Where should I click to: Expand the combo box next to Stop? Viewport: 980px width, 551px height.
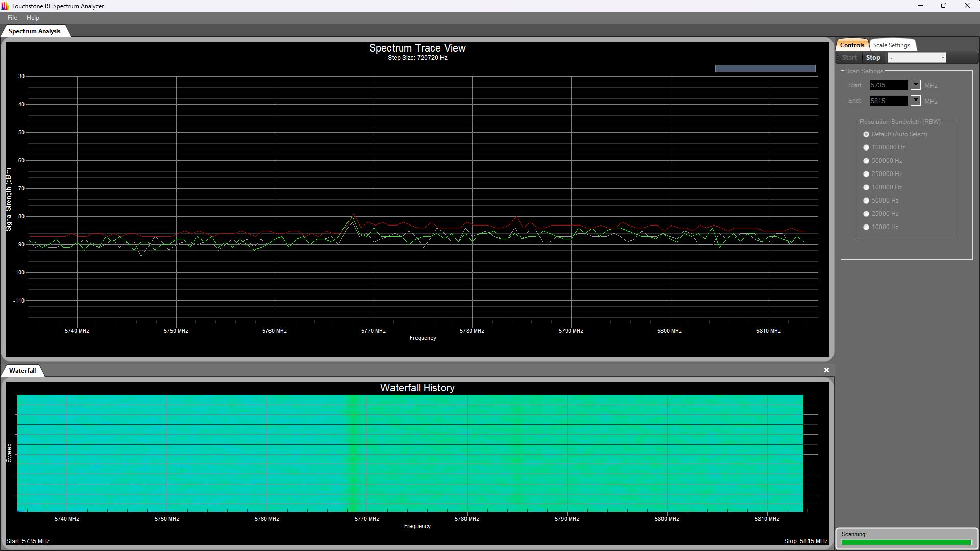pyautogui.click(x=942, y=58)
